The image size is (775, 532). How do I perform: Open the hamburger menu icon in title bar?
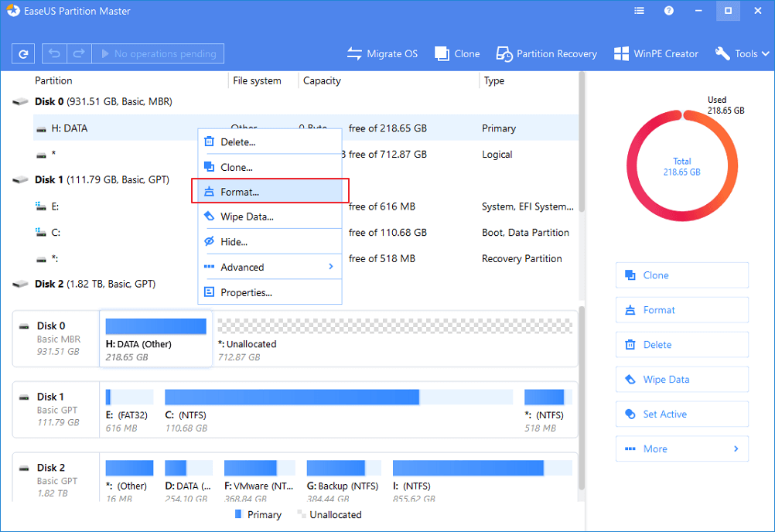click(639, 10)
